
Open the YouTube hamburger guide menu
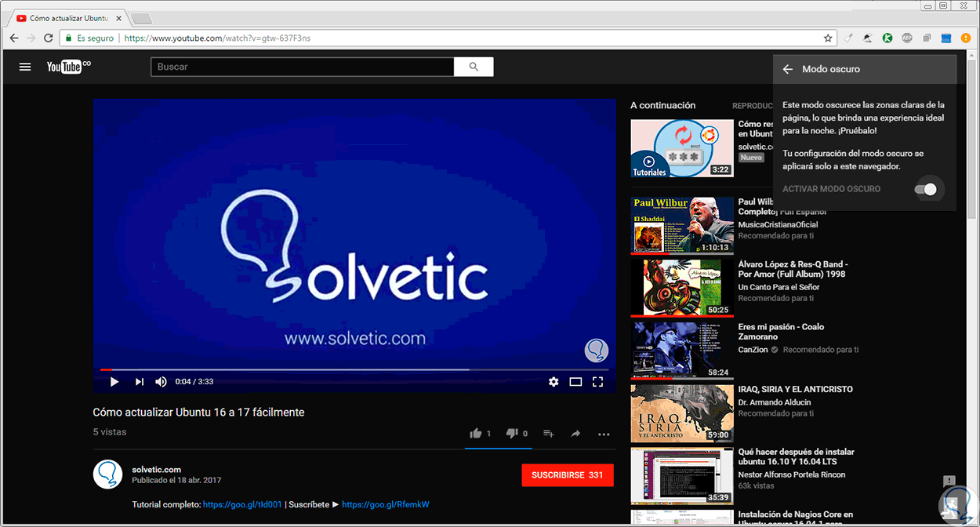[x=25, y=67]
